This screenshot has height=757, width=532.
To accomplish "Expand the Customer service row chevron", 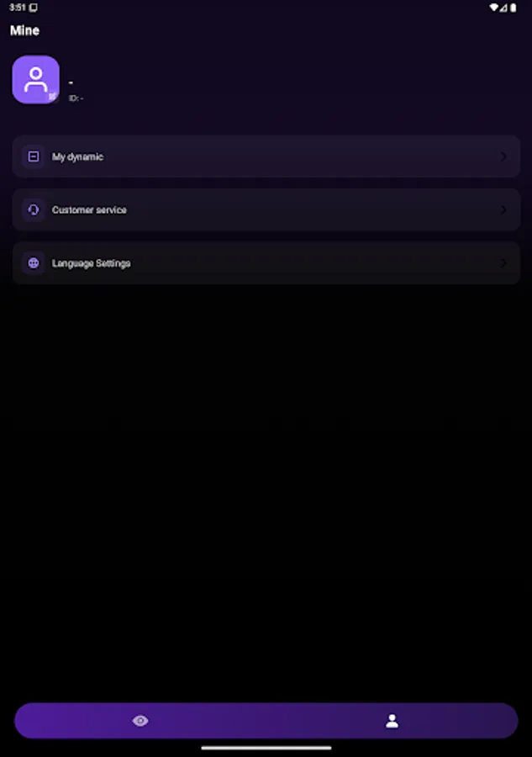I will [503, 209].
